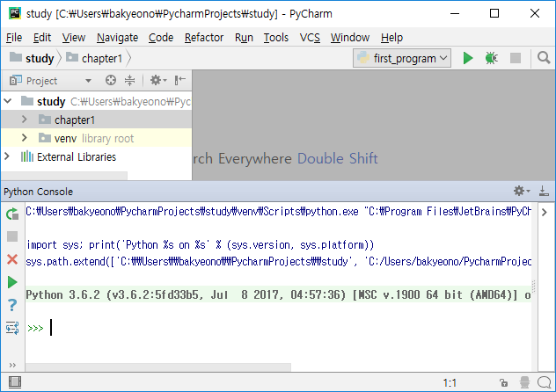Open Search Everywhere magnifier icon
556x392 pixels.
pos(543,58)
